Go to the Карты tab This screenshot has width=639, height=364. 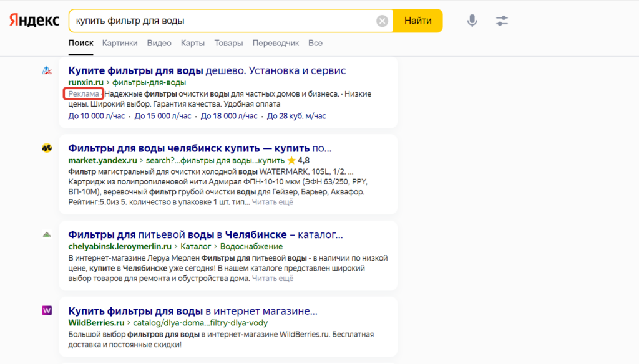193,43
